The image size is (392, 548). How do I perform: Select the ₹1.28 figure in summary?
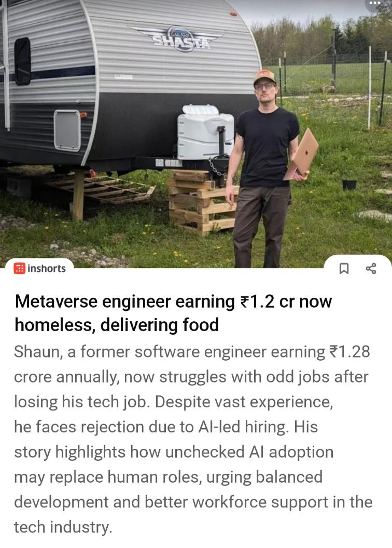point(349,352)
